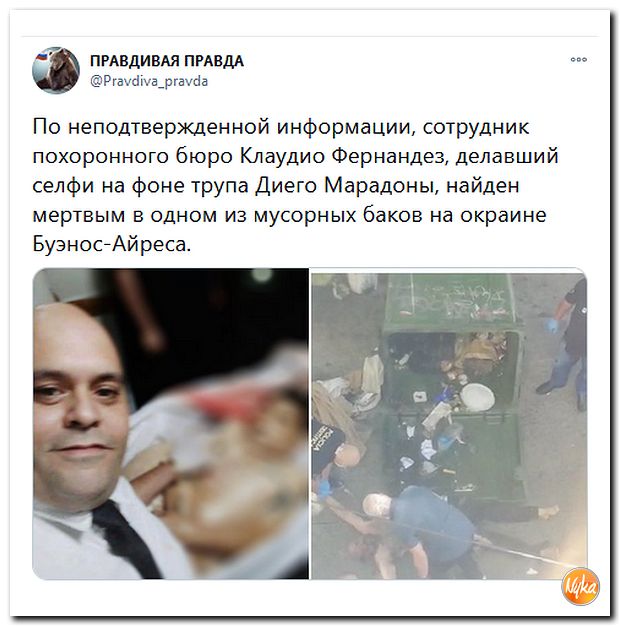Click the word Буэнос-Айреса in the tweet
Image resolution: width=621 pixels, height=627 pixels.
coord(112,244)
